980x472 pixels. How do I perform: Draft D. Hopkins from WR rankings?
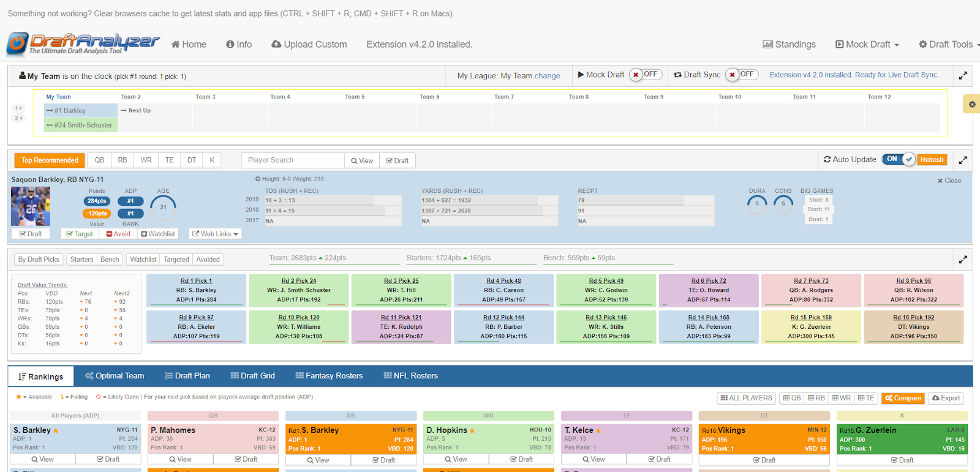[x=521, y=459]
